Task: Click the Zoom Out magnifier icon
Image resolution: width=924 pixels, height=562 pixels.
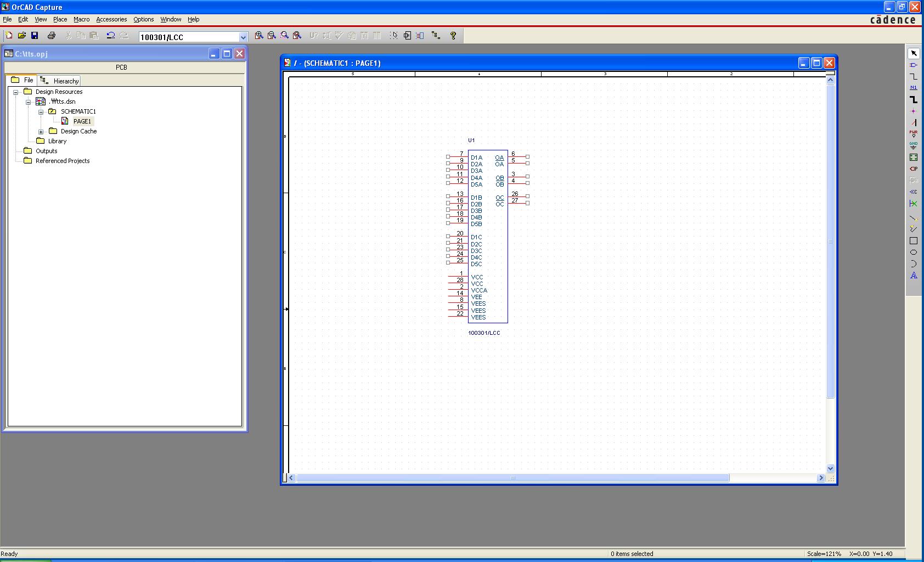Action: click(272, 36)
